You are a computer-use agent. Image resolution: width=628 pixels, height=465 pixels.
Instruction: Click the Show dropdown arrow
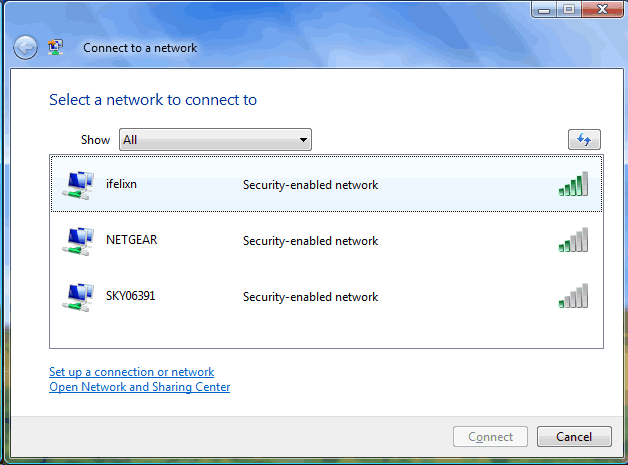click(303, 140)
